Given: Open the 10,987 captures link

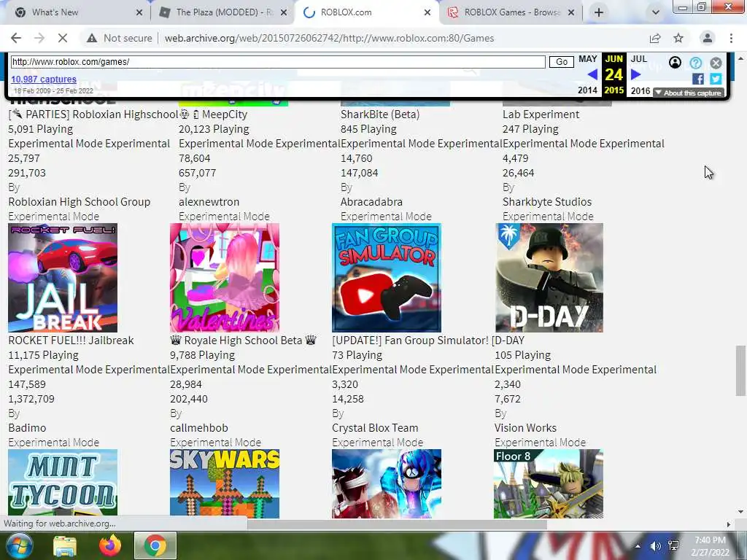Looking at the screenshot, I should [x=43, y=79].
